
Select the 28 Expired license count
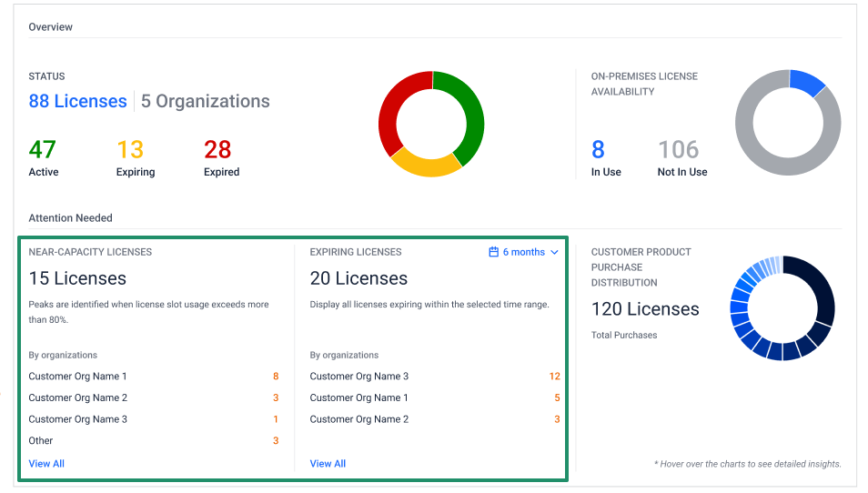coord(217,149)
